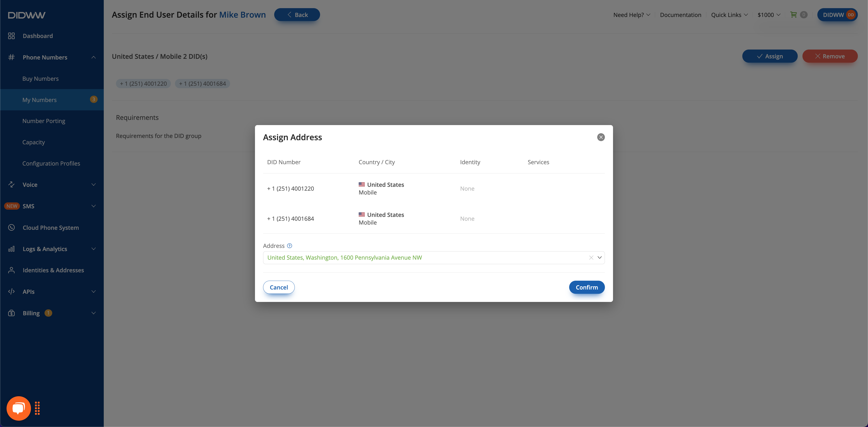
Task: Click the Voice arrows icon
Action: pos(12,185)
